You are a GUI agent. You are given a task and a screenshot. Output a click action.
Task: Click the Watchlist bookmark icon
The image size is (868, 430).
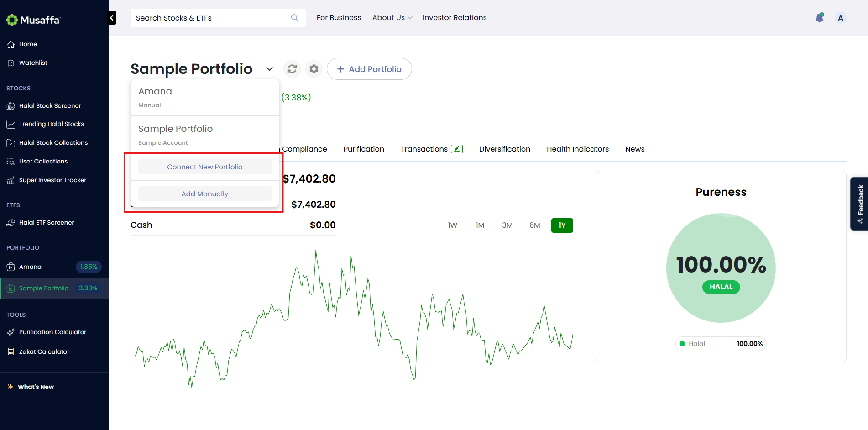click(11, 63)
